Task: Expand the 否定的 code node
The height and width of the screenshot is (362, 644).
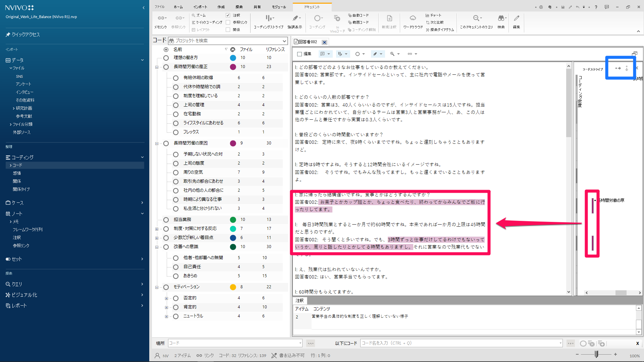Action: click(x=166, y=298)
